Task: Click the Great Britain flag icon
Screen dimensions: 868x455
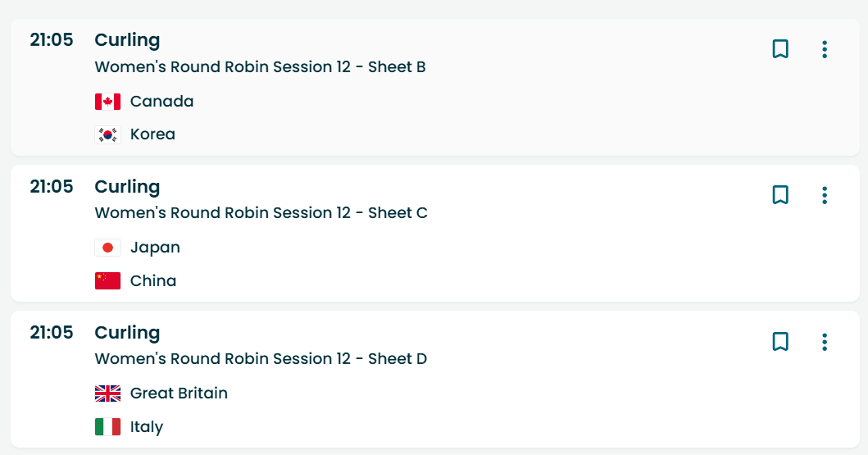Action: click(107, 394)
